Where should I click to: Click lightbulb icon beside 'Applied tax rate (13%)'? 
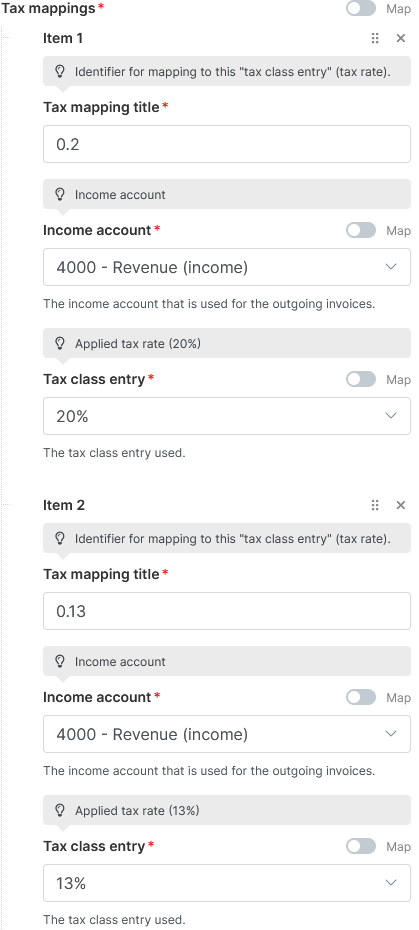(x=60, y=810)
